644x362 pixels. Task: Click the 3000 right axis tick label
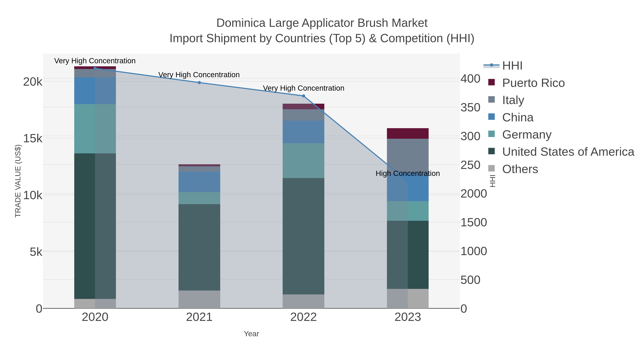(470, 136)
